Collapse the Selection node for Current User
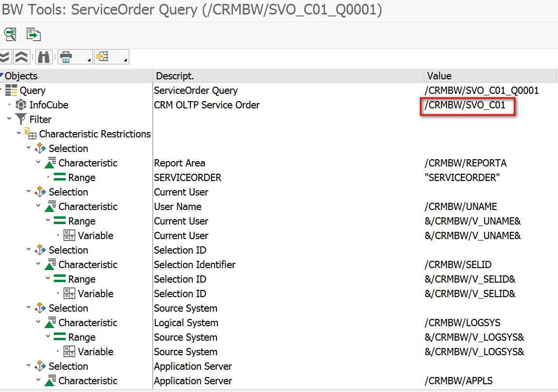This screenshot has width=558, height=392. [29, 191]
